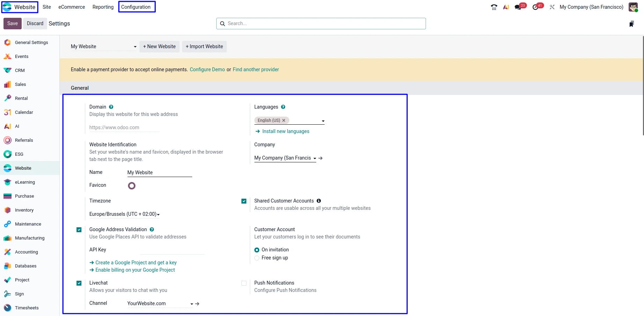
Task: Open CRM settings in sidebar
Action: click(30, 70)
